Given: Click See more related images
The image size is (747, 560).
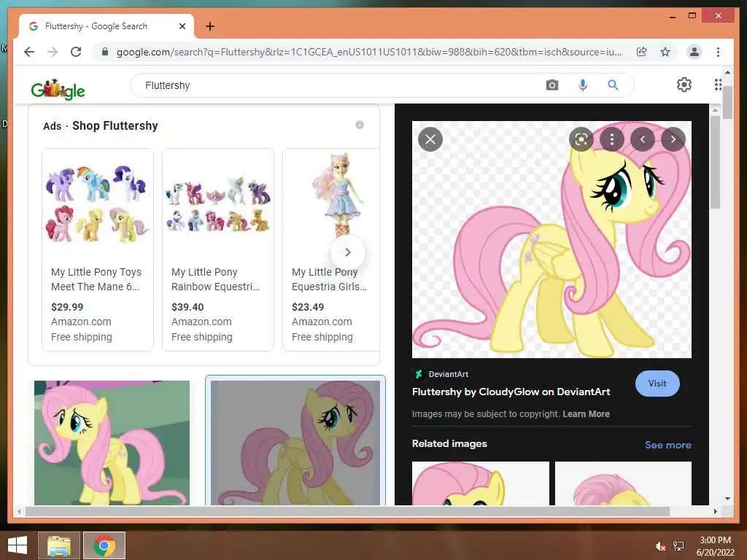Looking at the screenshot, I should pos(668,445).
